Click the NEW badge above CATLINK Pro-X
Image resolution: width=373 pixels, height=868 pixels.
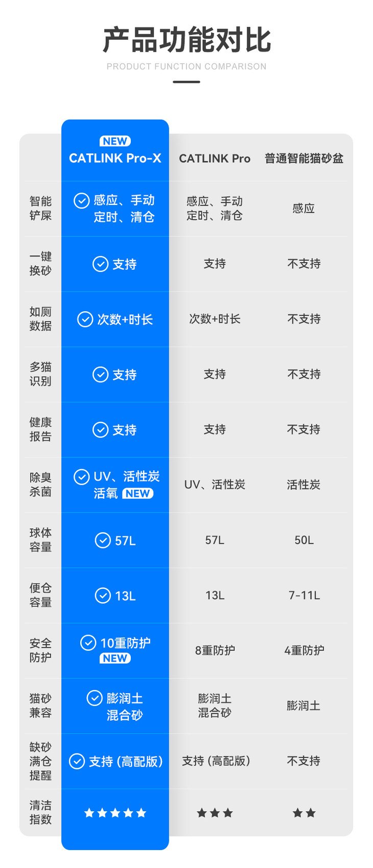coord(115,141)
